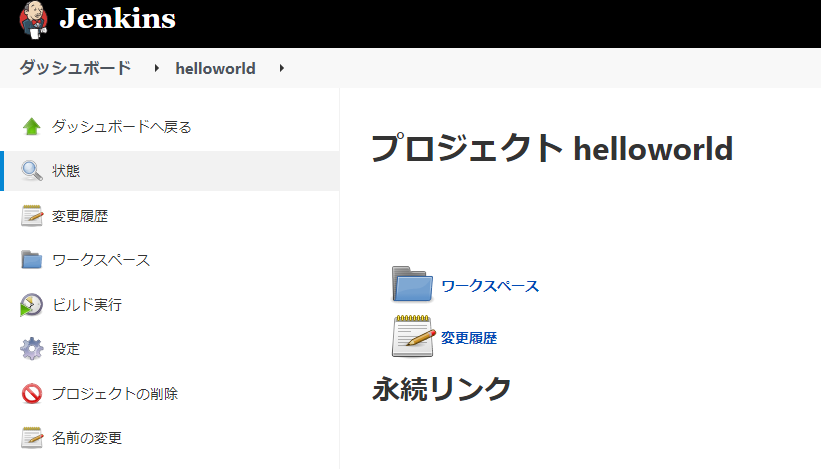
Task: Click the notepad icon beside 名前の変更
Action: coord(31,438)
